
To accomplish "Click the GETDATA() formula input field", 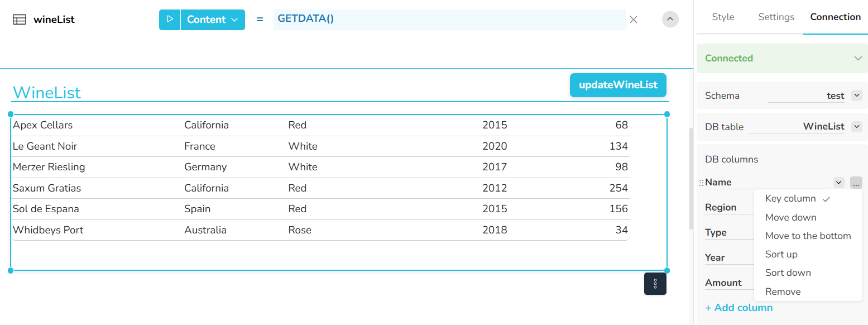I will tap(449, 20).
